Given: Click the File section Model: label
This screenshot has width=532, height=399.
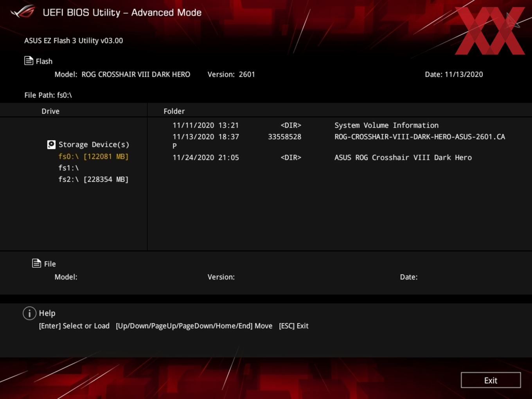Looking at the screenshot, I should coord(66,277).
